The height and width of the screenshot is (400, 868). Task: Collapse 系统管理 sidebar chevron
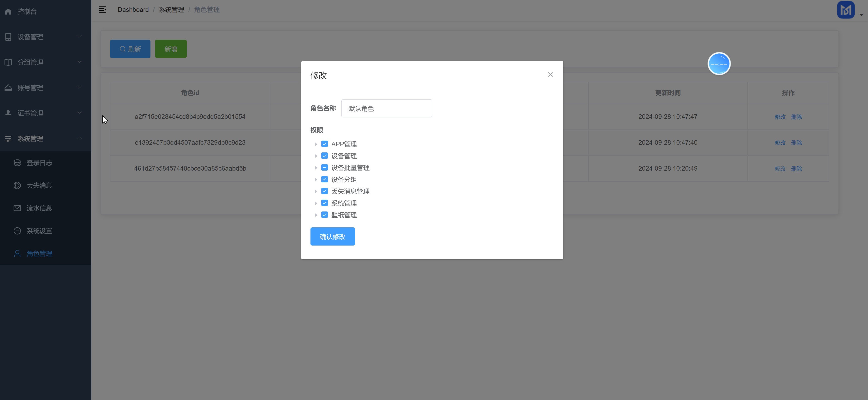pos(80,138)
